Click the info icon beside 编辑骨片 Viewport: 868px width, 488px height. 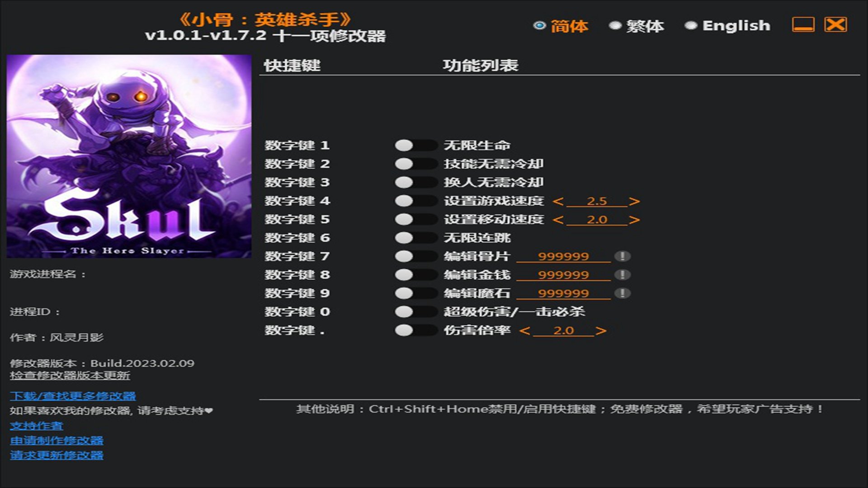(622, 256)
